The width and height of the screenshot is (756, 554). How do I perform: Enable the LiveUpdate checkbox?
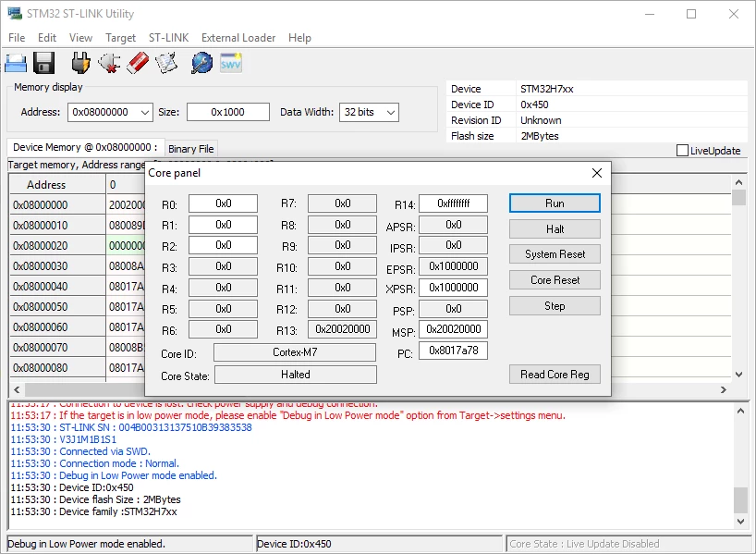click(x=682, y=151)
